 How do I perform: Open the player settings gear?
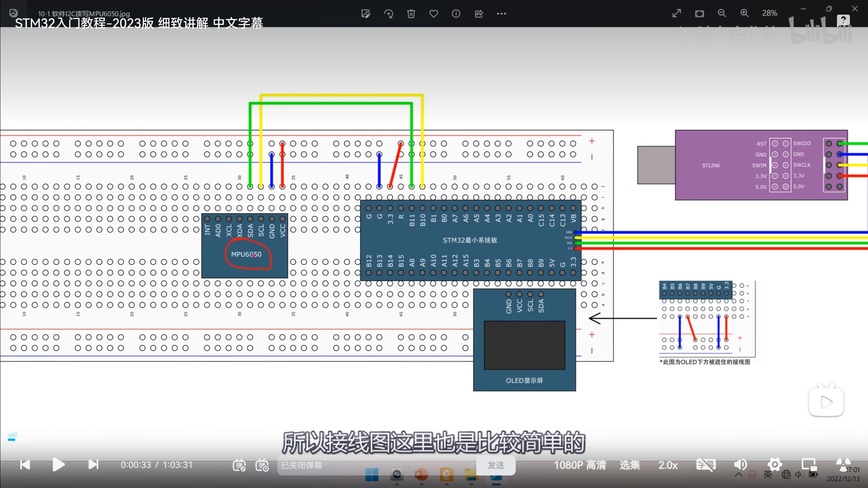coord(775,464)
